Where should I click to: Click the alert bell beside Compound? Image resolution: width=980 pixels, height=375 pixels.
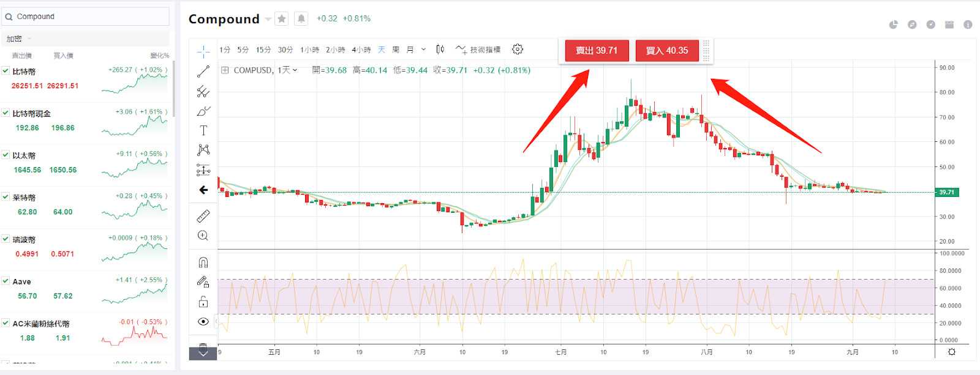click(x=301, y=19)
